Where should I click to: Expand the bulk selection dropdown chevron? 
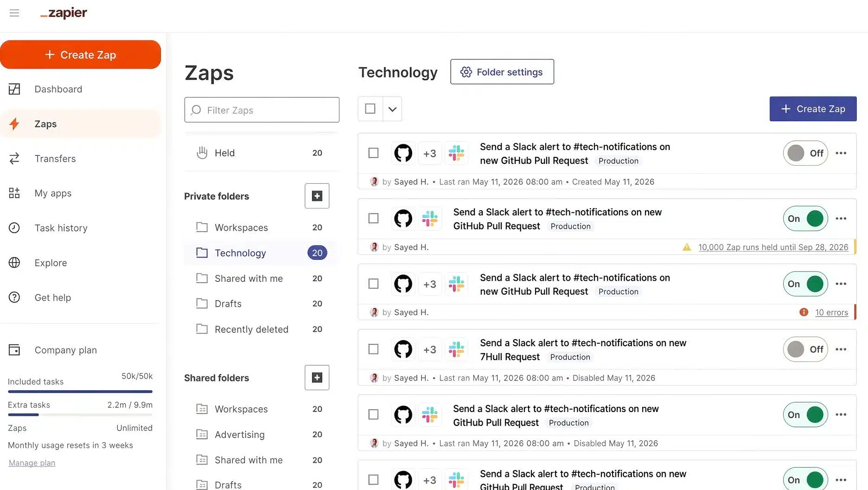(x=393, y=109)
